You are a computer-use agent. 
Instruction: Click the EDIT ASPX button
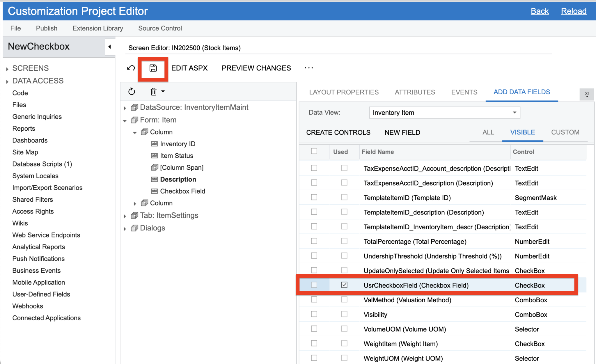pos(189,68)
